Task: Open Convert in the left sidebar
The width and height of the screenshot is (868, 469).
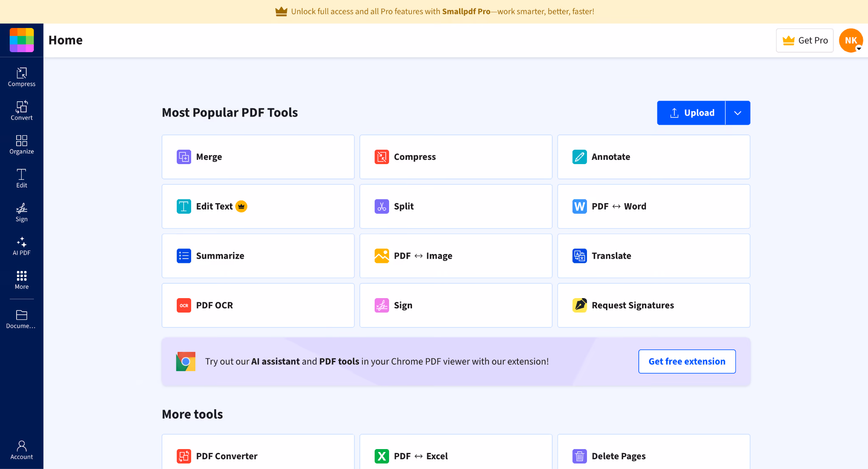Action: tap(22, 111)
